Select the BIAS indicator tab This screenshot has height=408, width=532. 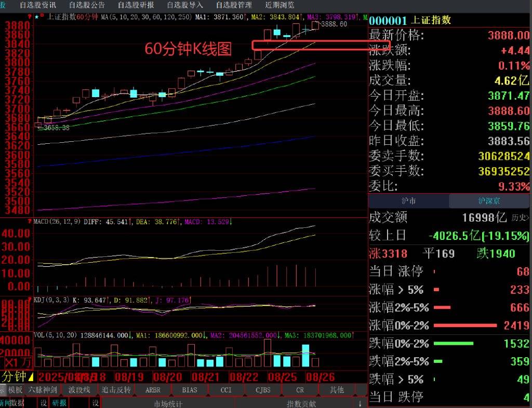coord(190,389)
